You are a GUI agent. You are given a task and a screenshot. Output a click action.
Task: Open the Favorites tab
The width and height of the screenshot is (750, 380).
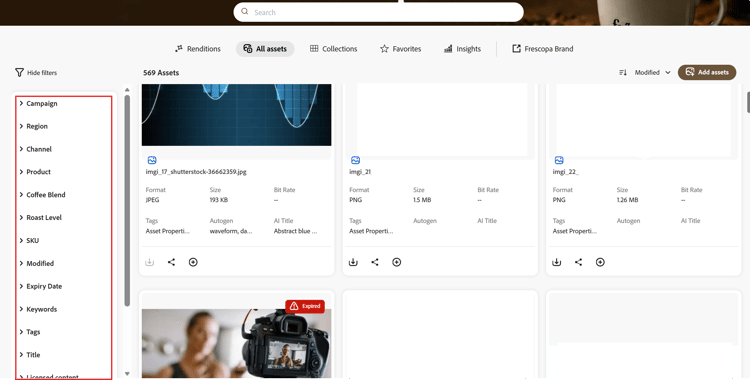(400, 49)
